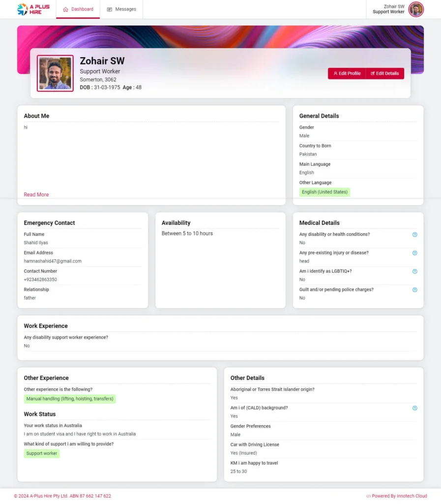Image resolution: width=441 pixels, height=504 pixels.
Task: Click the English (United States) language tag
Action: tap(324, 192)
